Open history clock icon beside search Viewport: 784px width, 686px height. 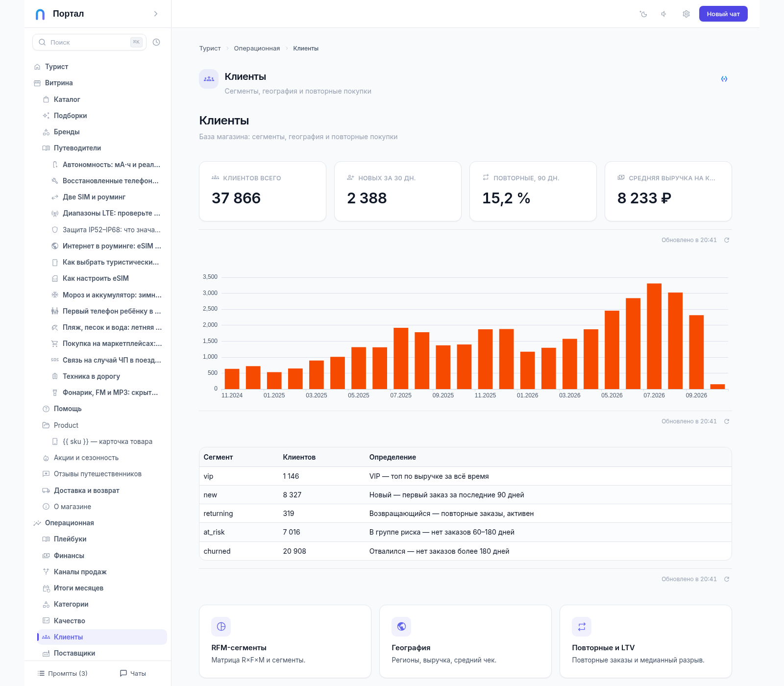click(156, 42)
